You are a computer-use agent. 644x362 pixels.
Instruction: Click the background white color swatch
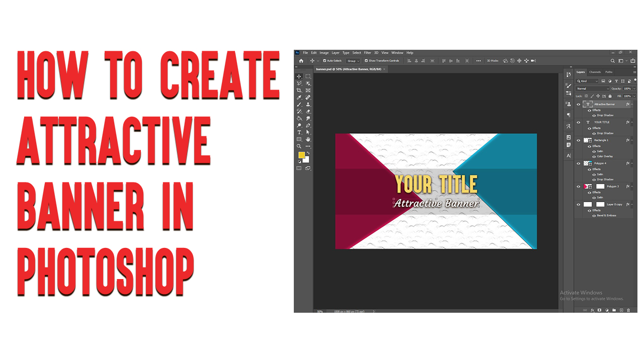[x=305, y=159]
